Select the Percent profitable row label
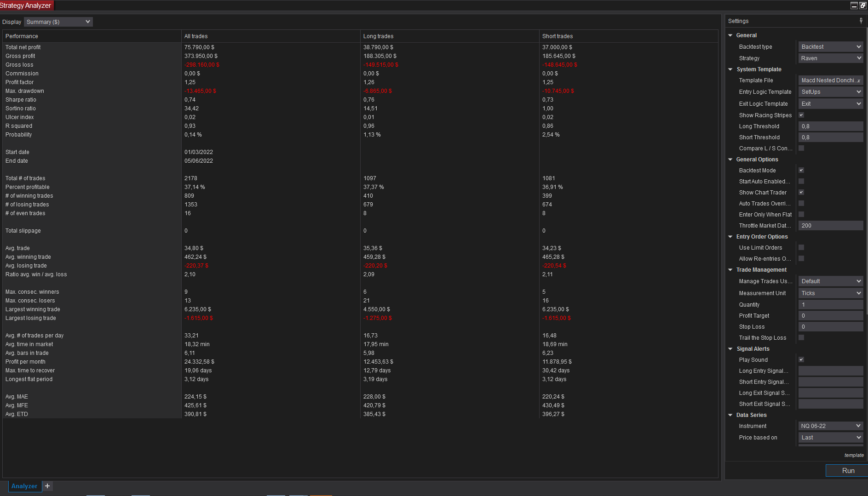This screenshot has height=496, width=868. tap(28, 187)
